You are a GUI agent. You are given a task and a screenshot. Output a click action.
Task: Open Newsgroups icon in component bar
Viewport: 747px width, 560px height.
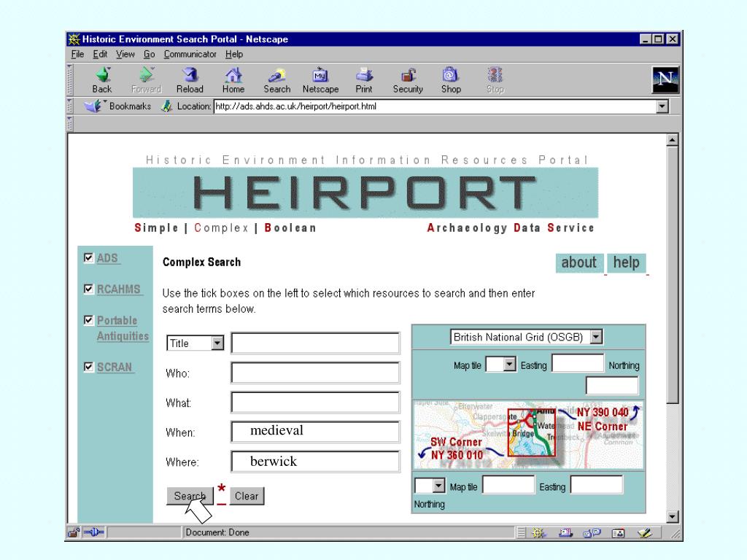pos(592,533)
